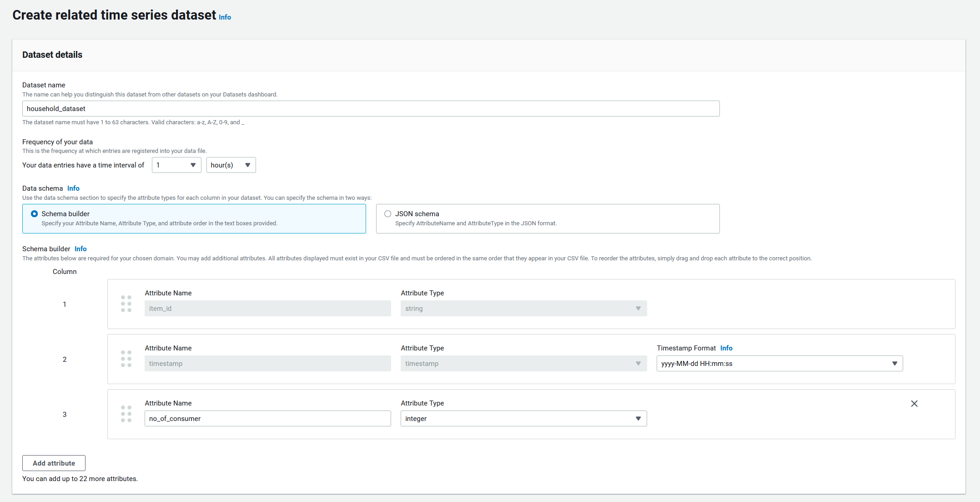Click the no_of_consumer attribute name field

tap(267, 419)
